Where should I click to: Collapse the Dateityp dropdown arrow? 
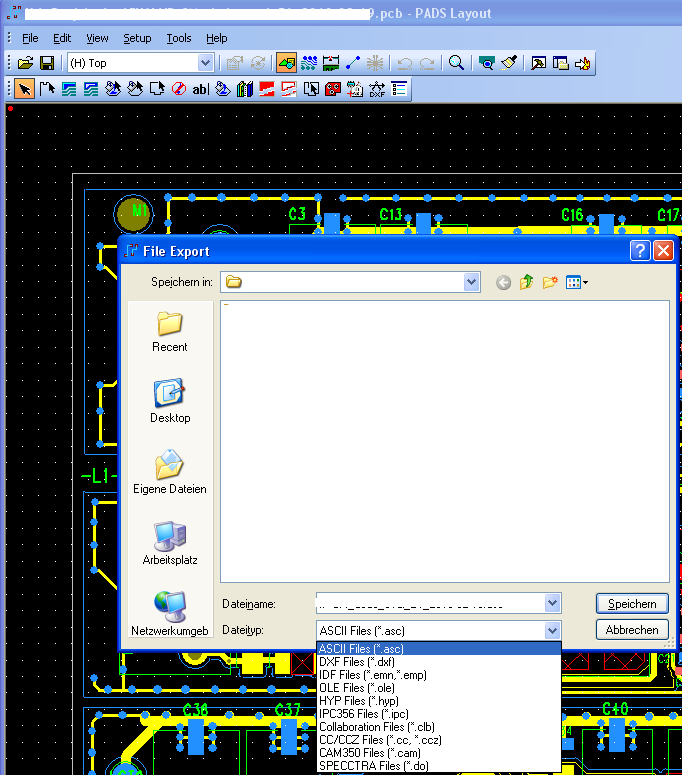552,630
